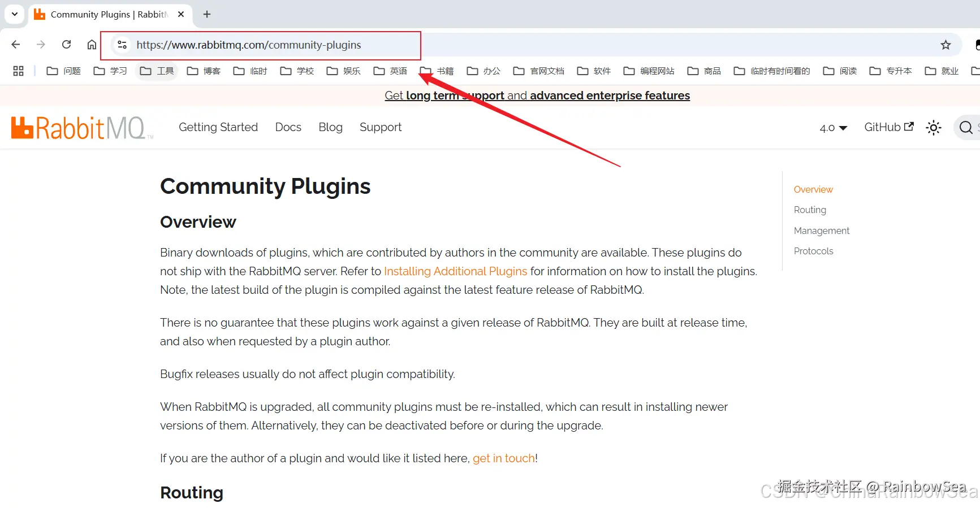Open Support in the navbar
This screenshot has width=980, height=508.
(x=381, y=127)
